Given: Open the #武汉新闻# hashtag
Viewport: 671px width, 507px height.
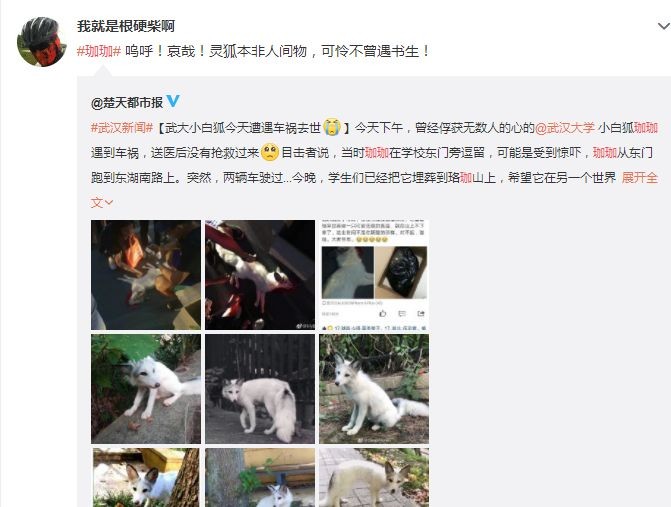Looking at the screenshot, I should (122, 127).
